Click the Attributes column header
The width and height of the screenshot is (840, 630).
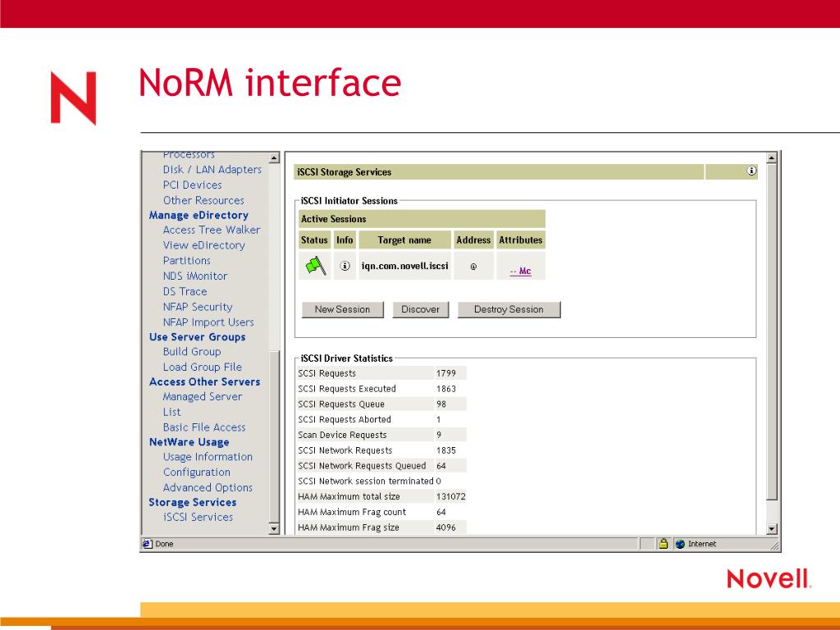pos(521,240)
